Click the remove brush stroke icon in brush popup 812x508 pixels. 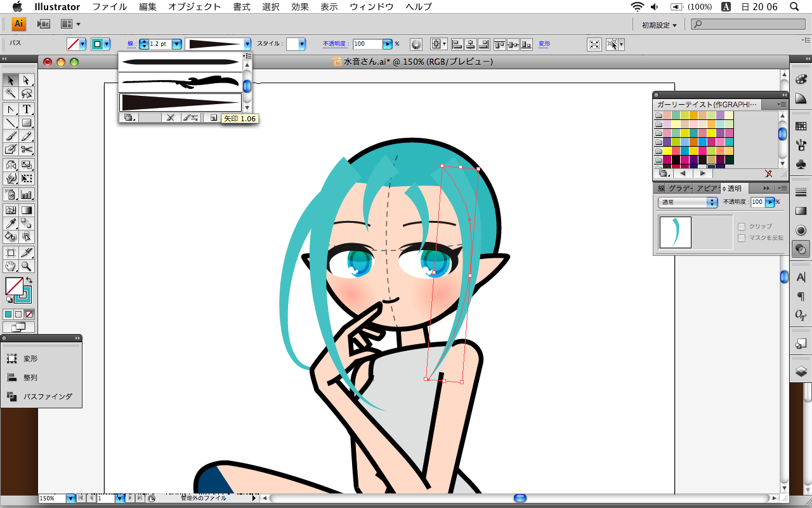coord(170,117)
